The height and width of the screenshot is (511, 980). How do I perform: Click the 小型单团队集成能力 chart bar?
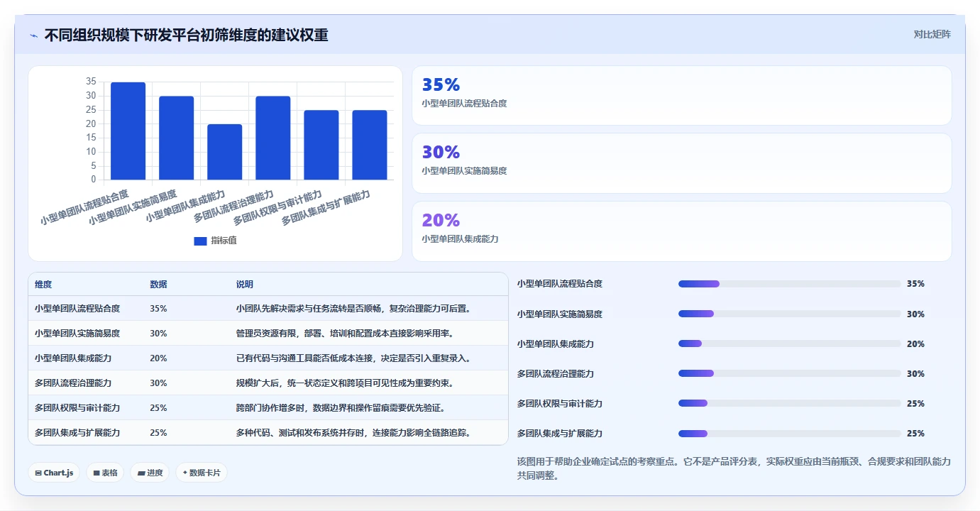(x=224, y=152)
